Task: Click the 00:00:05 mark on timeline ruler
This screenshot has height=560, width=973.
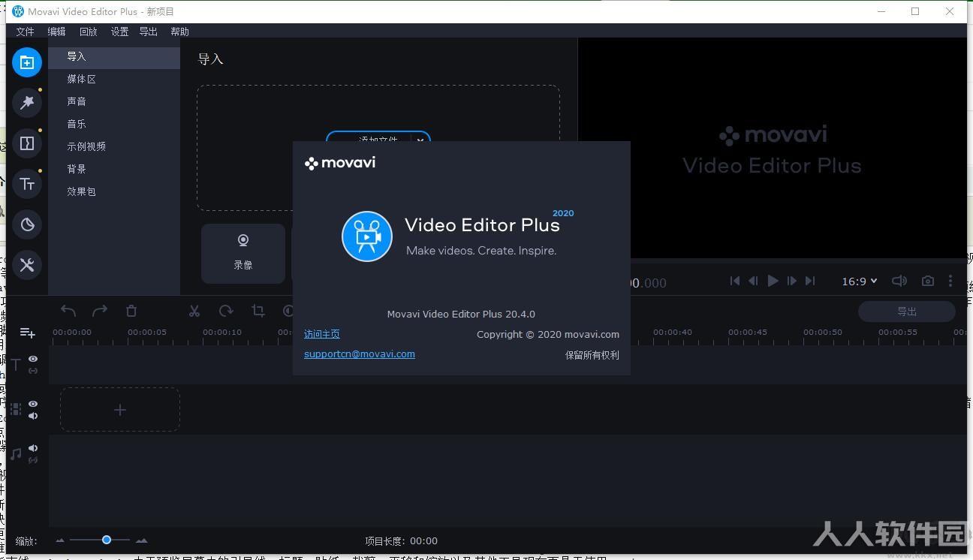Action: pos(147,332)
